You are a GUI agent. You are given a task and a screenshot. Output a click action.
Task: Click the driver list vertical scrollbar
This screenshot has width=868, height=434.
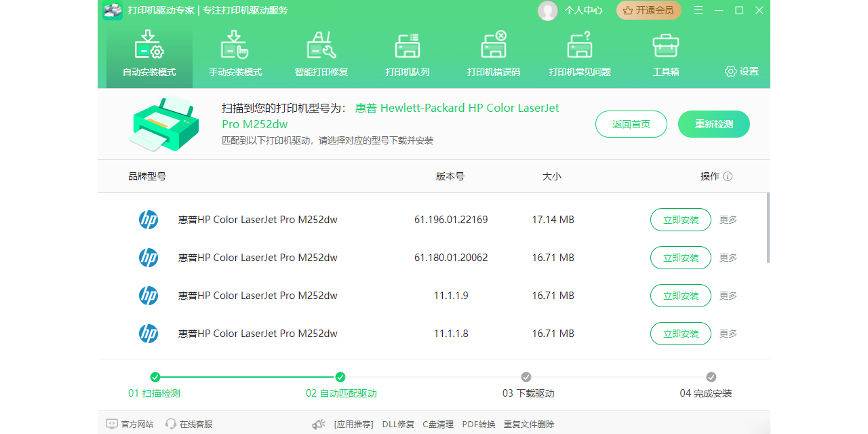[x=768, y=228]
